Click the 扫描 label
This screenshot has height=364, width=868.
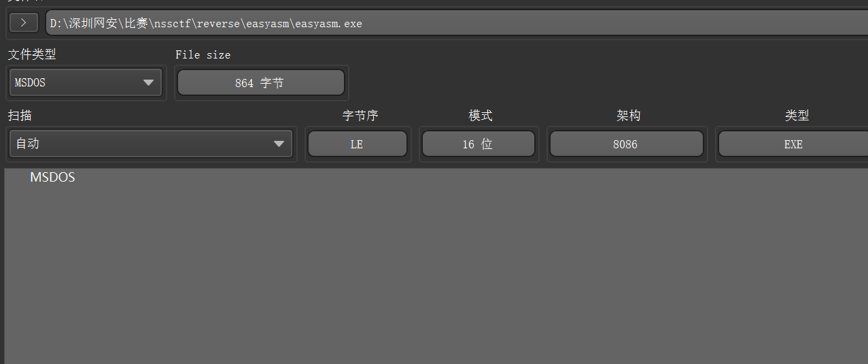[x=20, y=116]
